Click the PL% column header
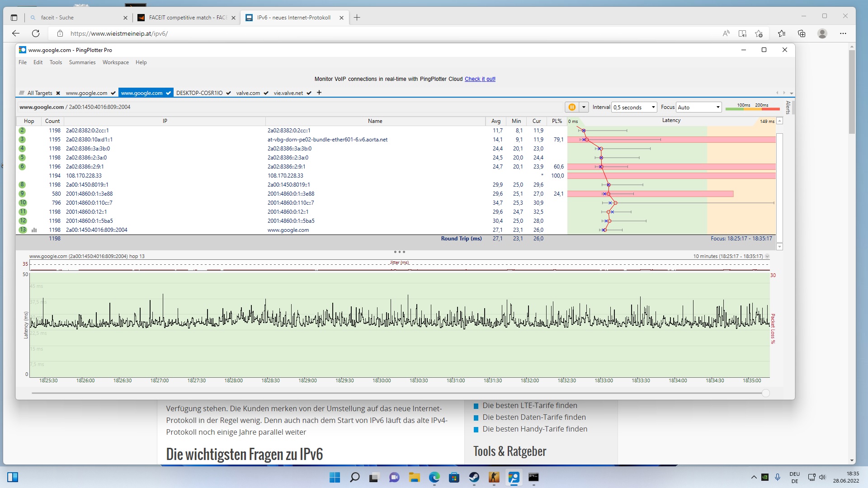This screenshot has height=488, width=868. 557,121
